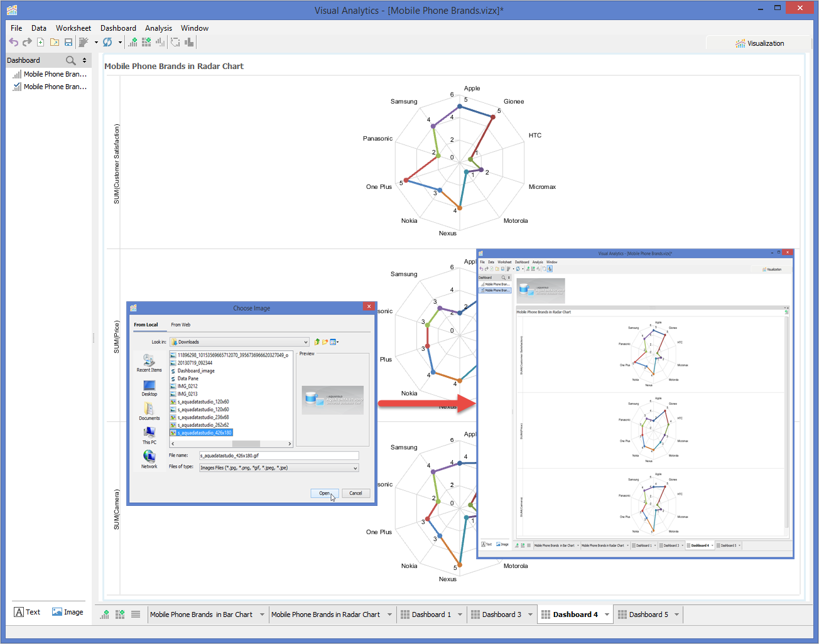Open the dropdown arrow on the Bar Chart worksheet tab
Screen dimensions: 819x644
[262, 614]
